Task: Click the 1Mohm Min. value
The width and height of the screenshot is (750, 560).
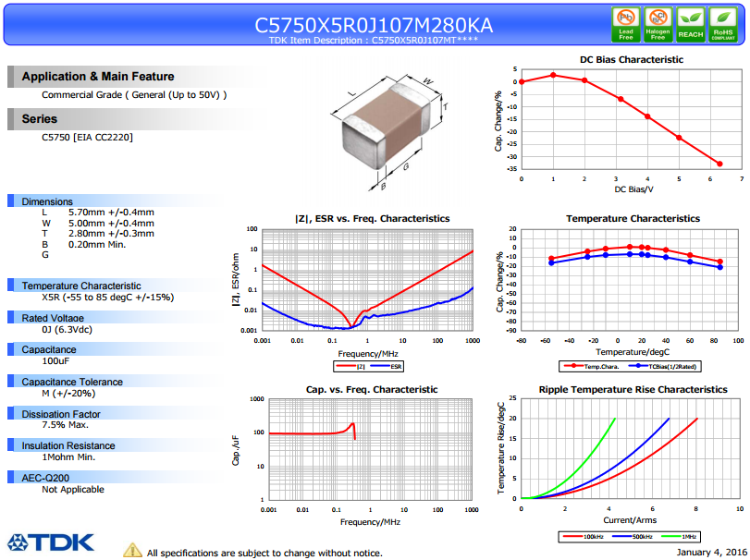Action: [x=68, y=457]
